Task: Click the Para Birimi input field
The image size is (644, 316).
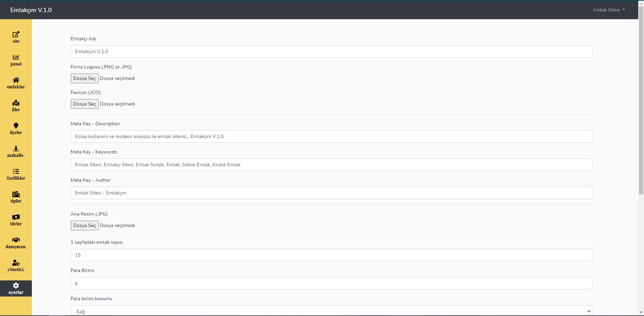Action: point(331,283)
